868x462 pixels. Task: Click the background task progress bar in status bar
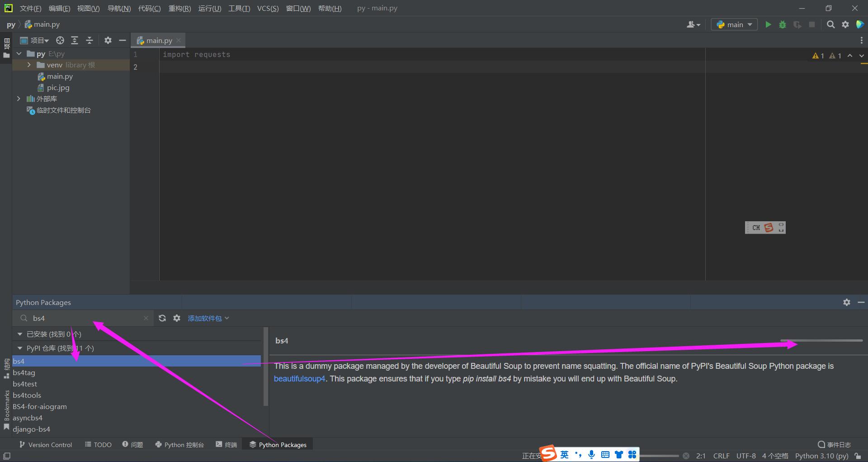pos(659,456)
